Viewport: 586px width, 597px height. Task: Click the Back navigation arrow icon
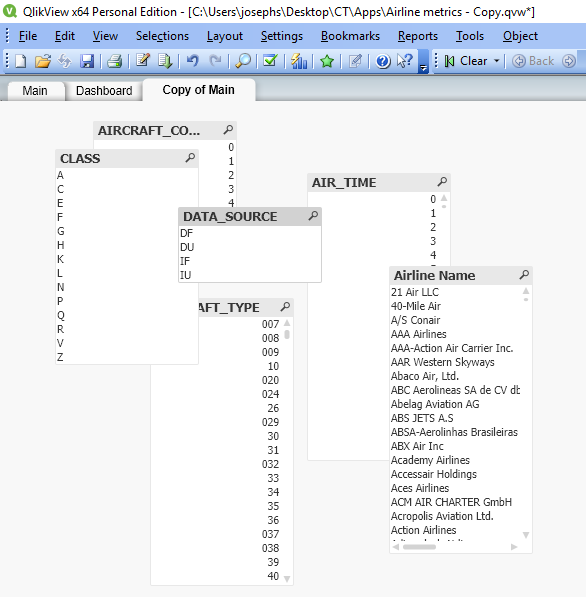(519, 61)
